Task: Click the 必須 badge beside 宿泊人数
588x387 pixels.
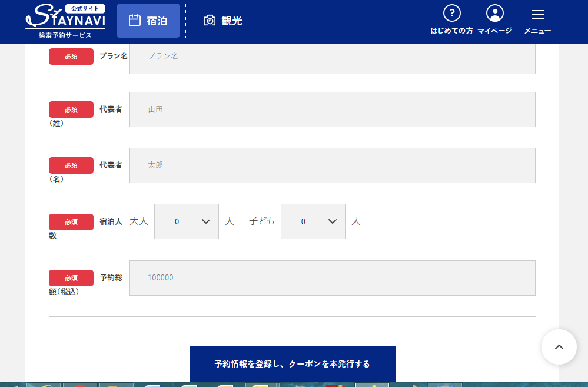Action: click(x=71, y=222)
